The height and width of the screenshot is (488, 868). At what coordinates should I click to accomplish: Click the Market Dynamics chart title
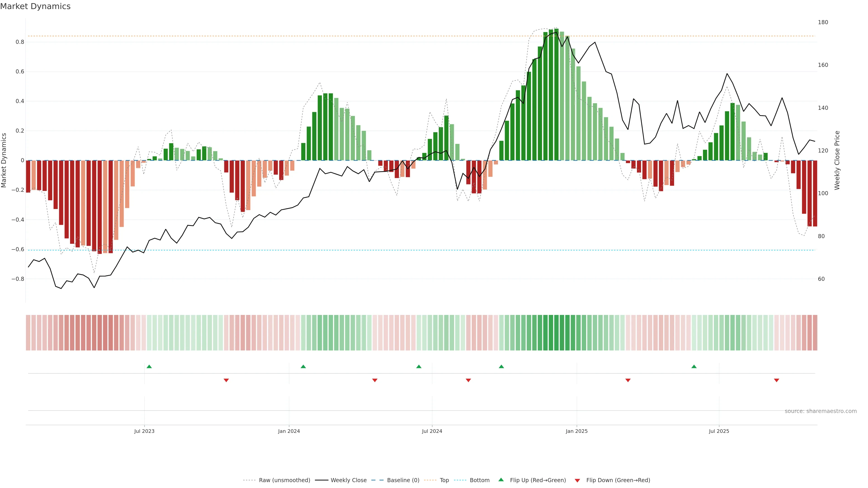35,6
